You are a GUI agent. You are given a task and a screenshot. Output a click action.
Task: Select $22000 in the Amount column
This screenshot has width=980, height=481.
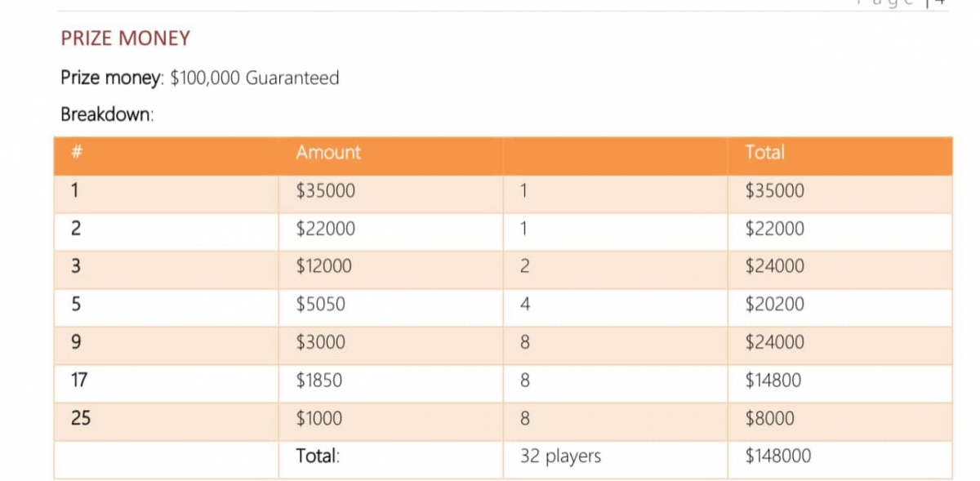click(325, 229)
